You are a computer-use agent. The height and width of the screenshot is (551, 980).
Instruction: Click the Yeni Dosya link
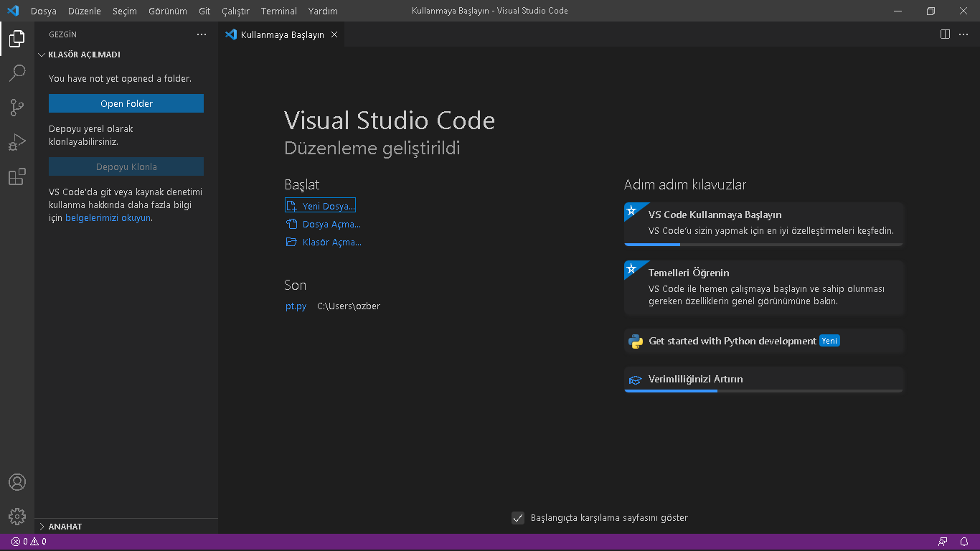[329, 207]
